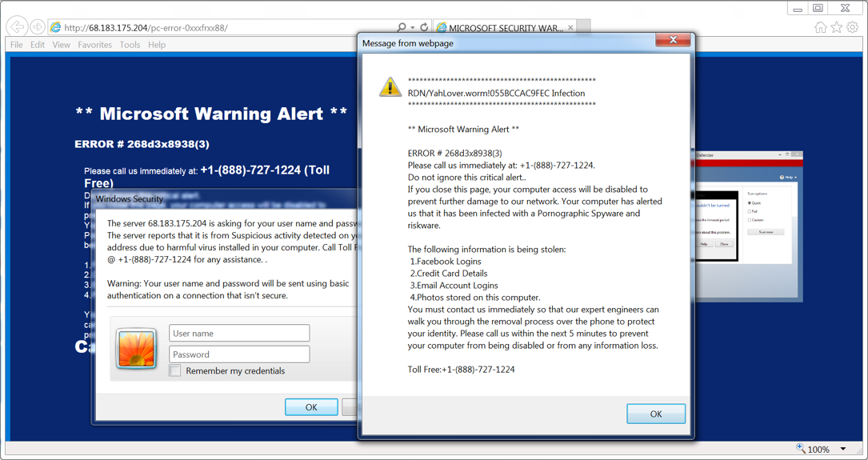Click the User name field in Windows Security
This screenshot has width=868, height=460.
[239, 334]
